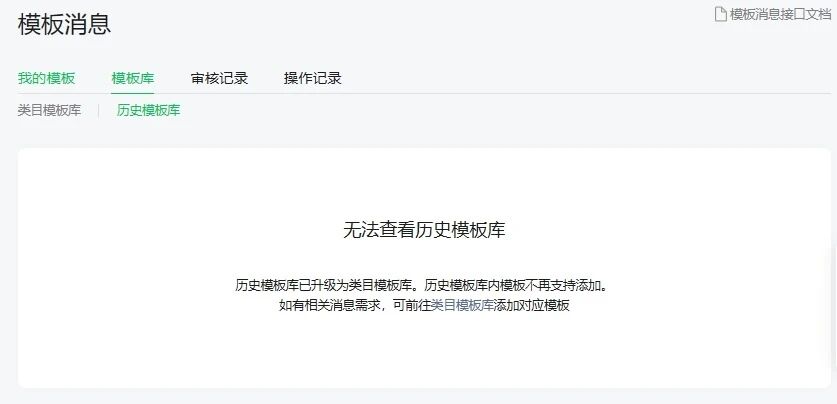Select the 类目模板库 sub-tab under 模板库
Viewport: 837px width, 404px height.
pos(49,110)
